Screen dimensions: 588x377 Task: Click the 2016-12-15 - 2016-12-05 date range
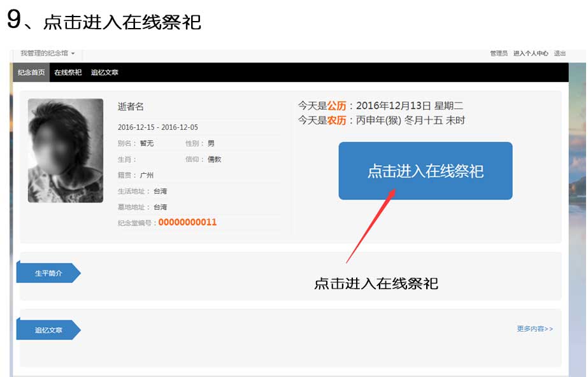[x=158, y=127]
